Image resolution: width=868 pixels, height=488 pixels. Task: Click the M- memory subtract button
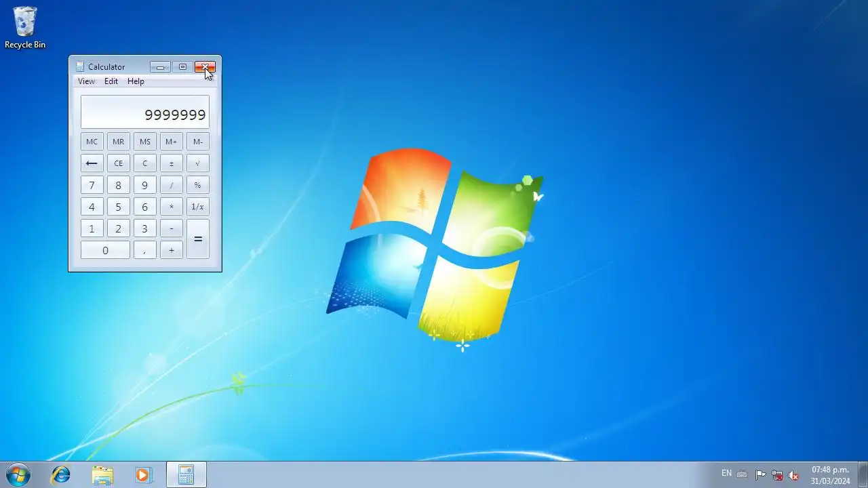point(198,142)
